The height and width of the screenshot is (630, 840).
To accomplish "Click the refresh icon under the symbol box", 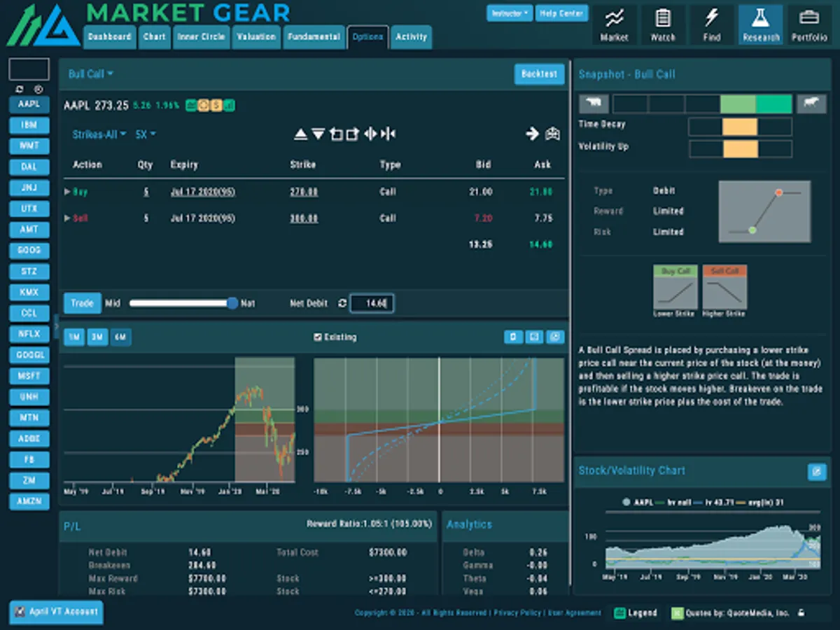I will 19,90.
